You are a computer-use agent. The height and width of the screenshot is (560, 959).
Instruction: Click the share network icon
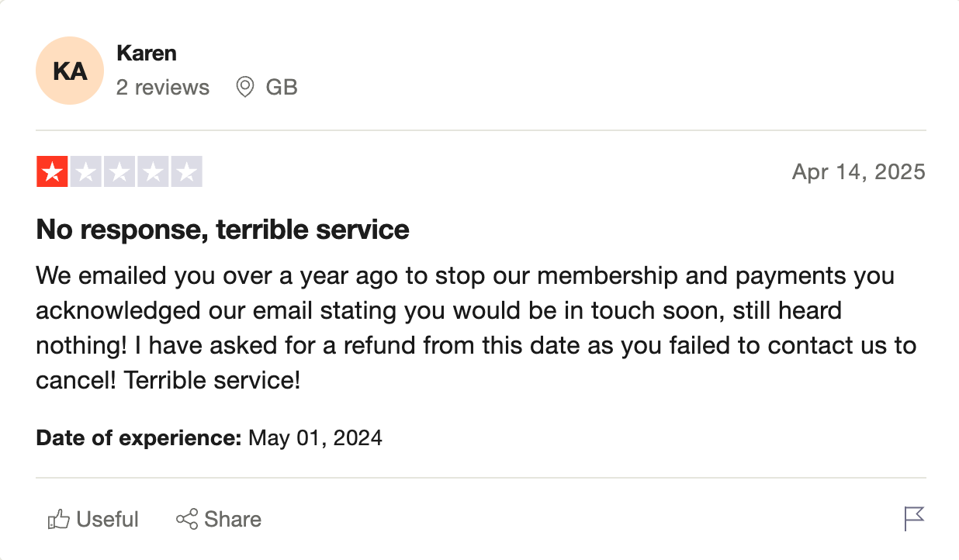187,520
